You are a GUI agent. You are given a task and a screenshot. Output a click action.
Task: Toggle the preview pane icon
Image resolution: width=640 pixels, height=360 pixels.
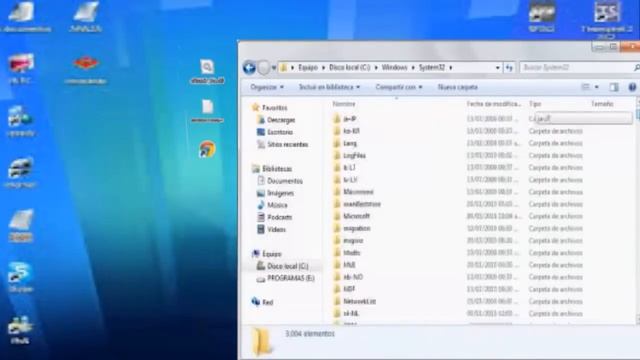614,87
